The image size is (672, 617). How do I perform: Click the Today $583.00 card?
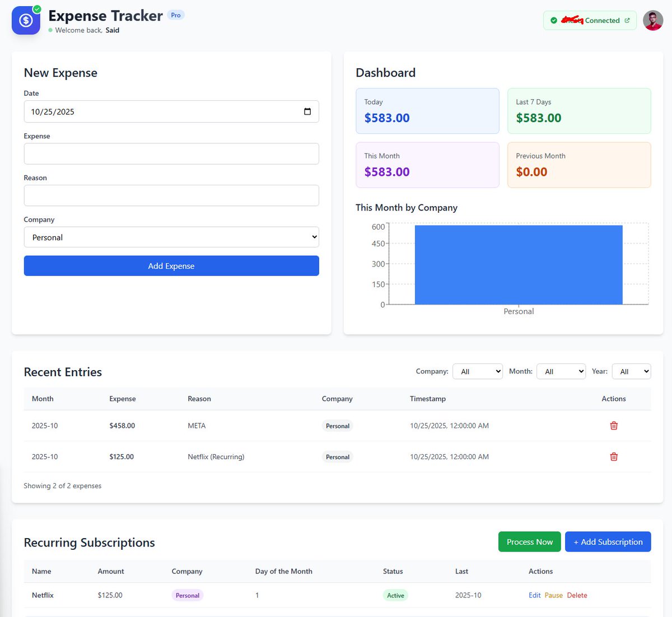pyautogui.click(x=427, y=111)
